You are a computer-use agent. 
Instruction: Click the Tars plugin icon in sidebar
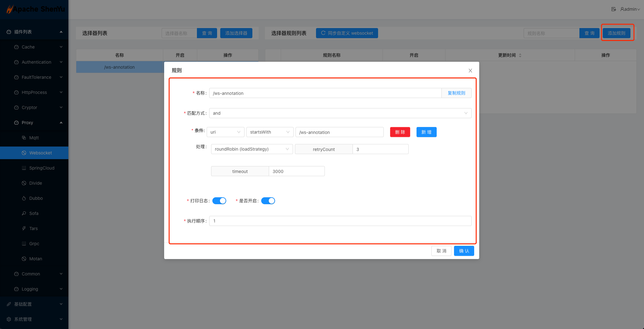click(24, 228)
